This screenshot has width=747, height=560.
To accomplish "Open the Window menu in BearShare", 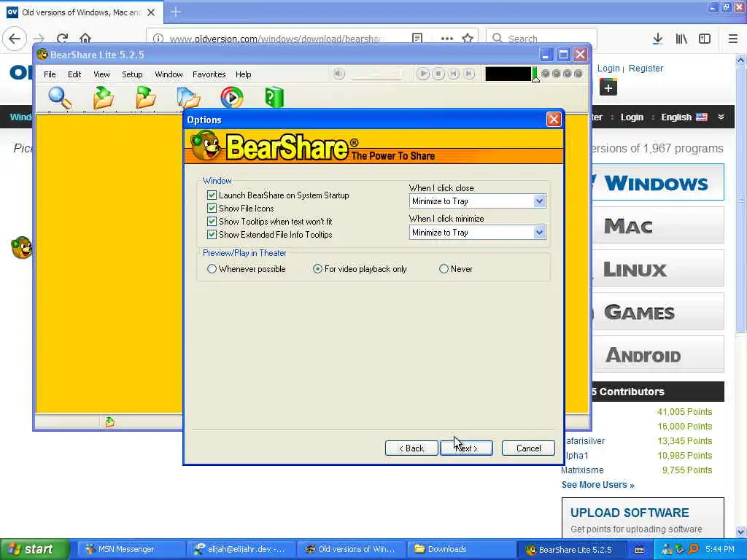I will [169, 74].
